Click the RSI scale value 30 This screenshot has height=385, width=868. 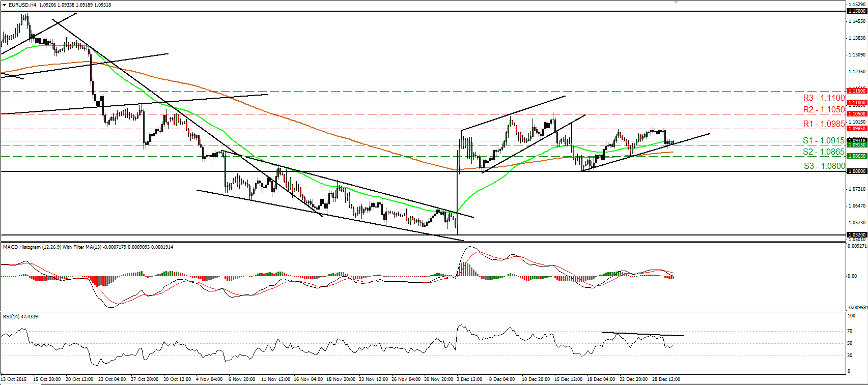(850, 356)
